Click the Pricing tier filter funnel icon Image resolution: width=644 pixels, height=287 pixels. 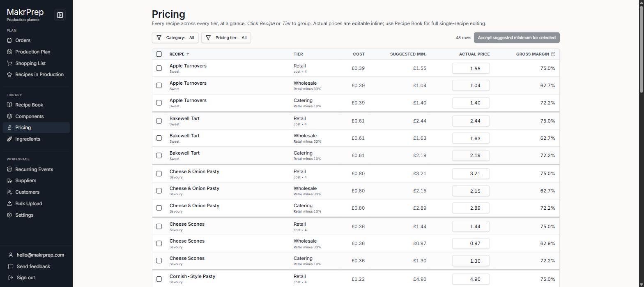[208, 38]
